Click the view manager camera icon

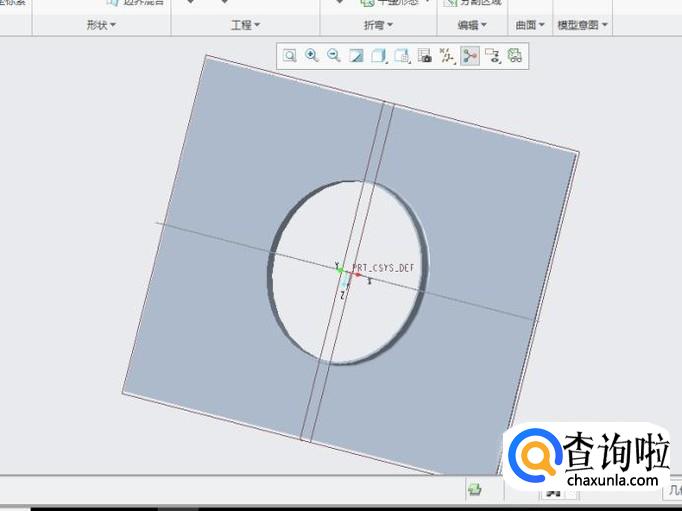point(425,56)
